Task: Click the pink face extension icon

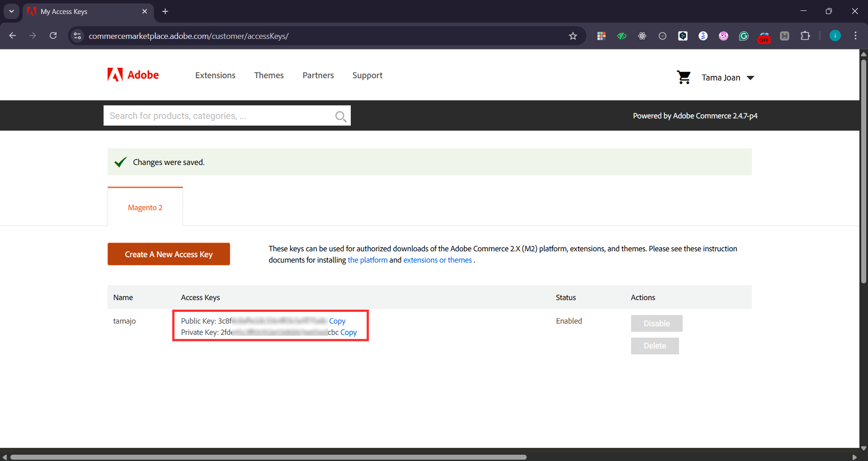Action: pos(723,36)
